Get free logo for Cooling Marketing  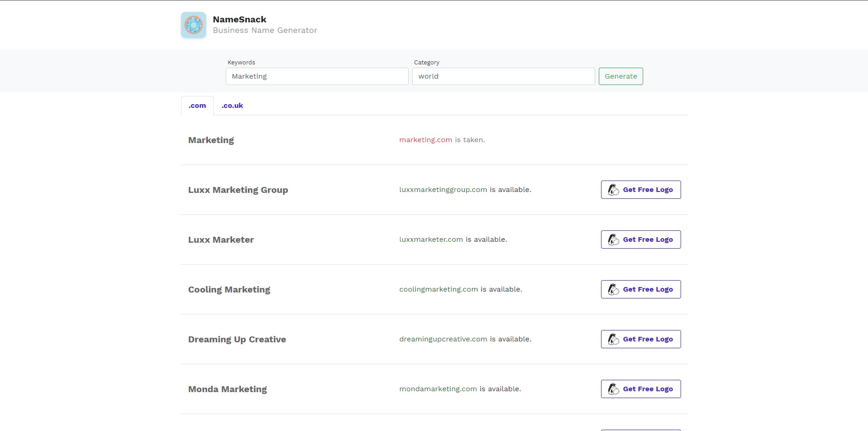coord(641,289)
